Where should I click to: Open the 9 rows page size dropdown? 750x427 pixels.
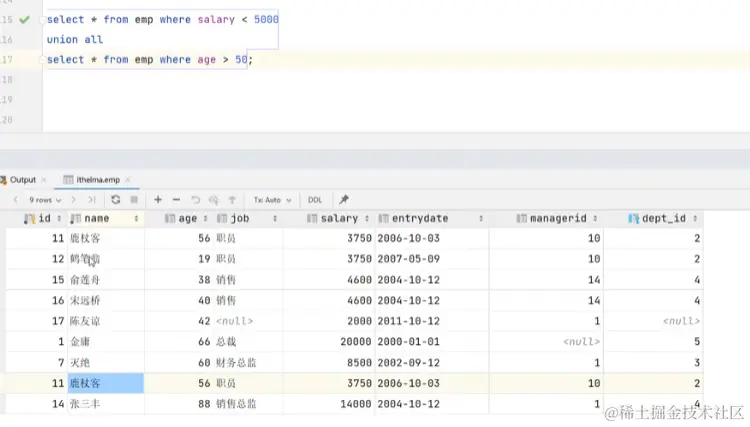[44, 200]
